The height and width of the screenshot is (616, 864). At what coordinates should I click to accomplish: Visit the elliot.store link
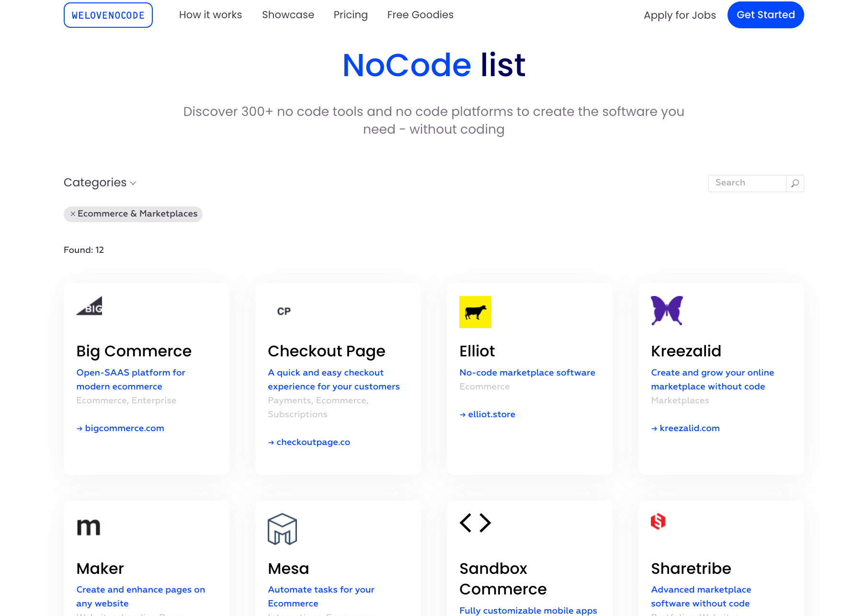487,414
